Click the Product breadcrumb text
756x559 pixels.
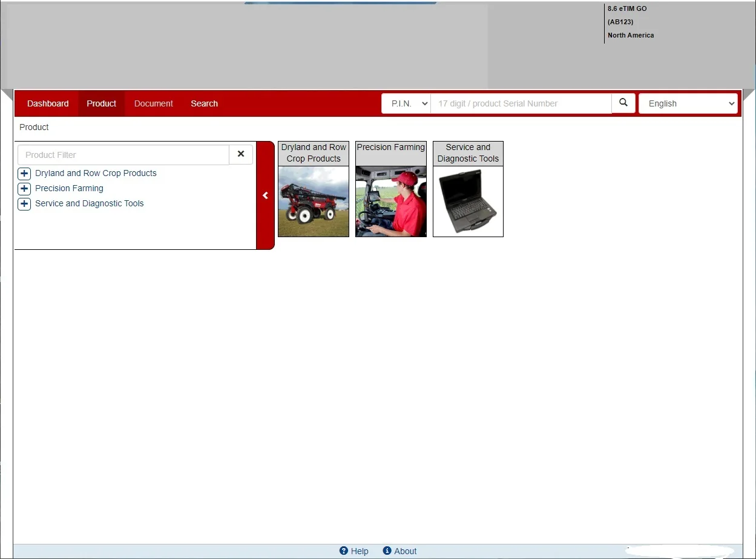pyautogui.click(x=34, y=127)
